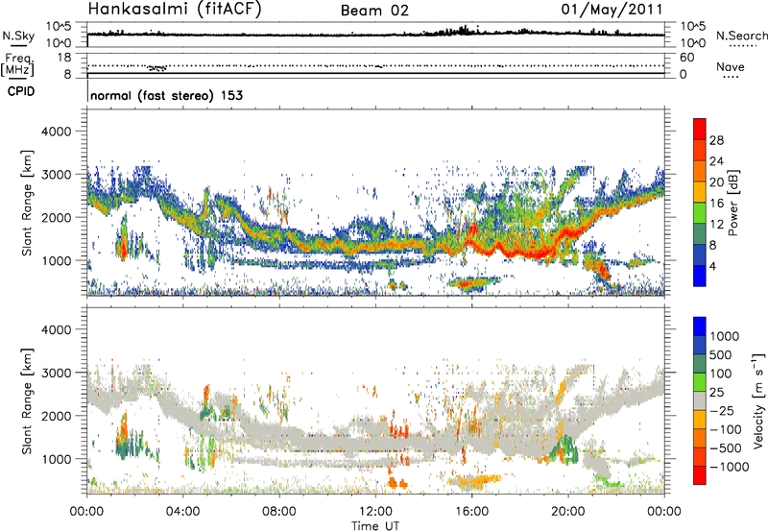
Task: Click 'Slant Range [km]' label of velocity panel
Action: pyautogui.click(x=27, y=400)
